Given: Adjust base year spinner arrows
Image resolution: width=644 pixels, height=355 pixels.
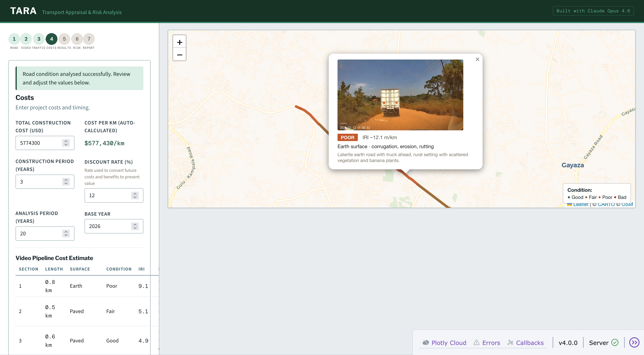Looking at the screenshot, I should [135, 226].
